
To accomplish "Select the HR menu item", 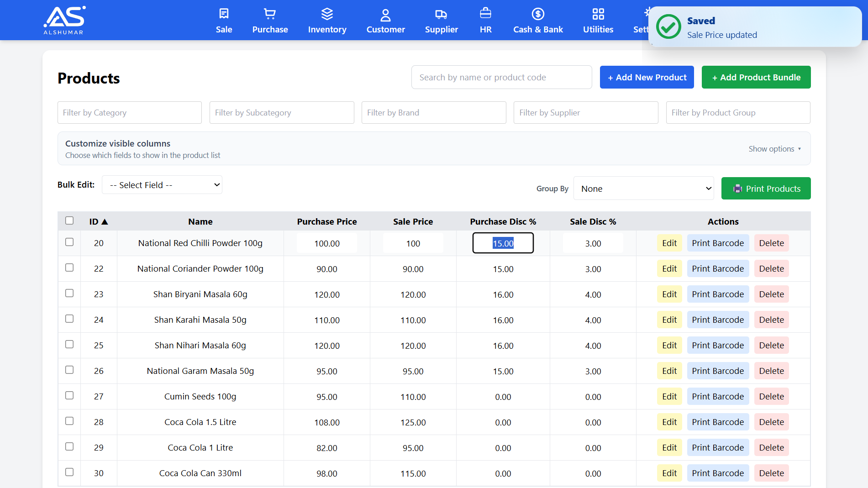I will 485,20.
